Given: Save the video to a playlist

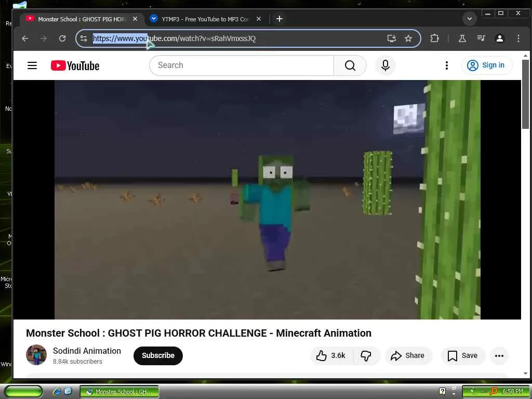Looking at the screenshot, I should pyautogui.click(x=463, y=355).
